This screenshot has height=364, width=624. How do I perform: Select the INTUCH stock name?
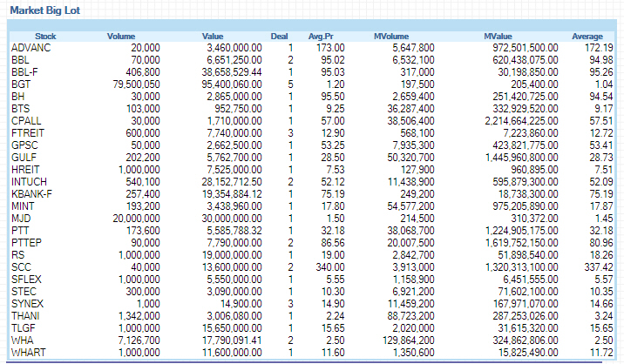pos(29,182)
